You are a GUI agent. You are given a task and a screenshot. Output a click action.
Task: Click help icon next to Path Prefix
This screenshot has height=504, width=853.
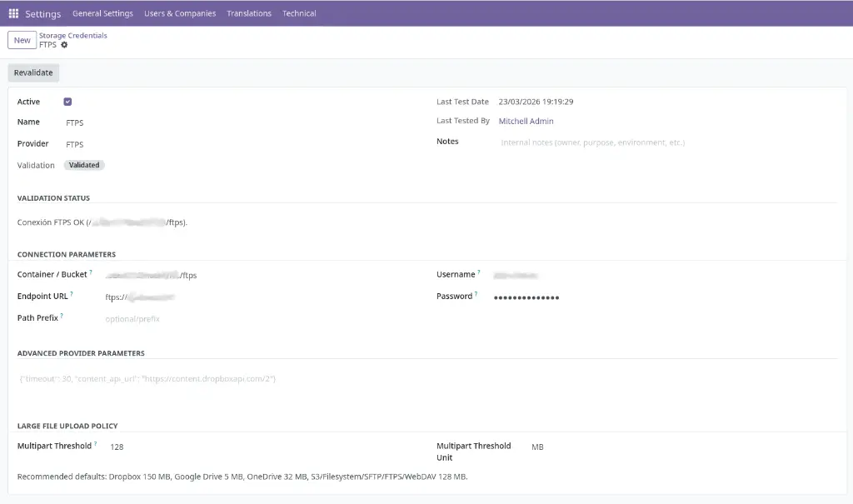coord(62,316)
